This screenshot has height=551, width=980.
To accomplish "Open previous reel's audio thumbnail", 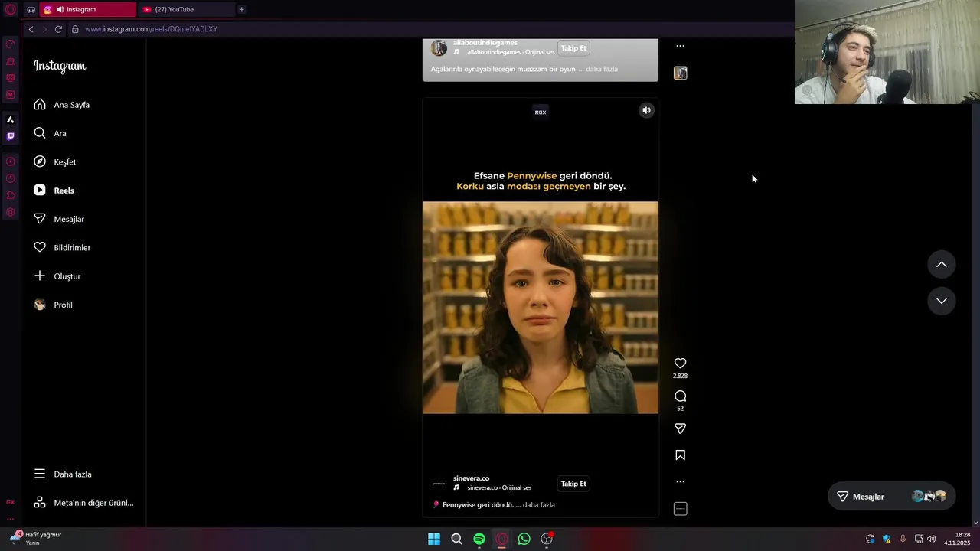I will (x=680, y=73).
